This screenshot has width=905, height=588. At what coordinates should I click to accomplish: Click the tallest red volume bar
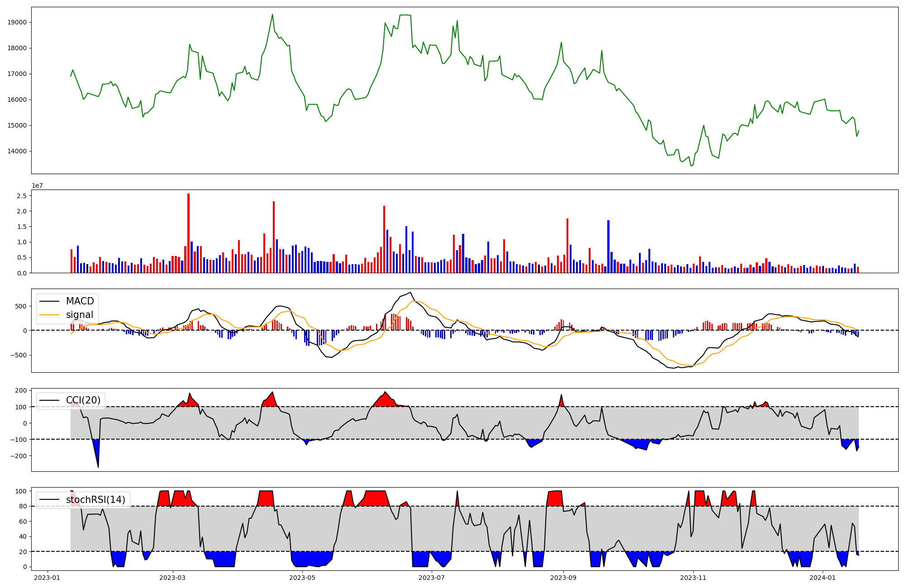coord(189,233)
